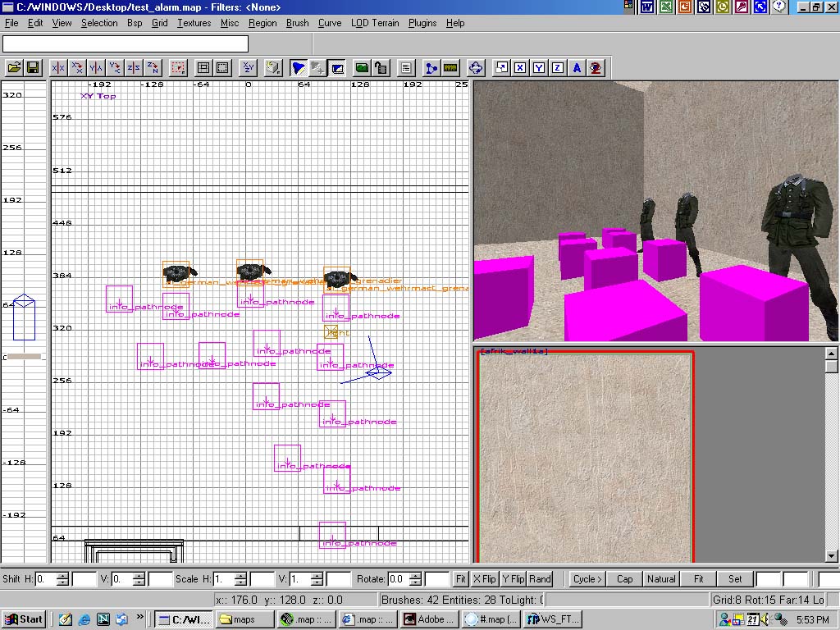The height and width of the screenshot is (630, 840).
Task: Click the Shift H spinner arrows
Action: 62,579
